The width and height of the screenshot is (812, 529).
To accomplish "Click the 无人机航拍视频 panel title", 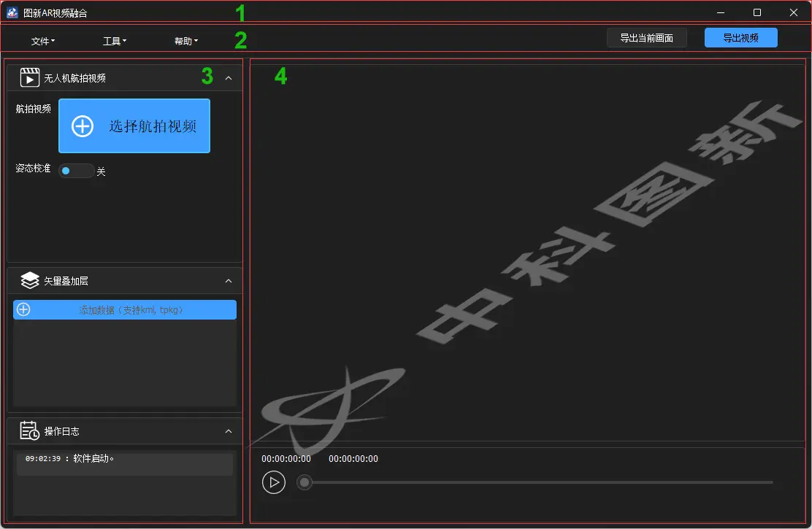I will coord(74,78).
